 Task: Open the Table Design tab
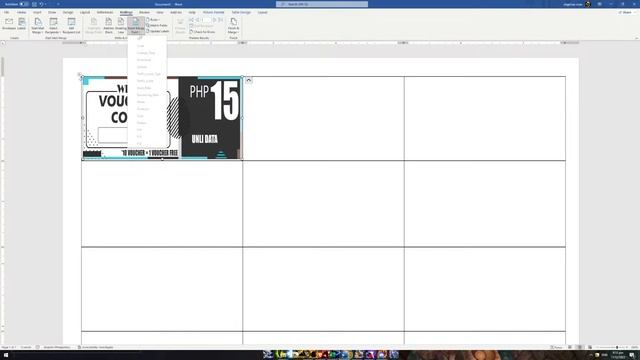pos(241,12)
